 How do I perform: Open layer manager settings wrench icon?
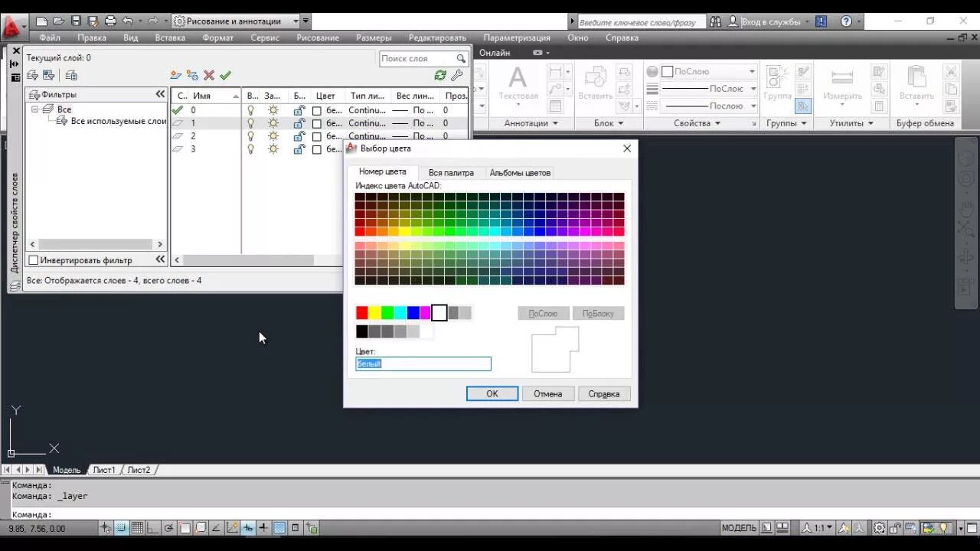pyautogui.click(x=457, y=75)
